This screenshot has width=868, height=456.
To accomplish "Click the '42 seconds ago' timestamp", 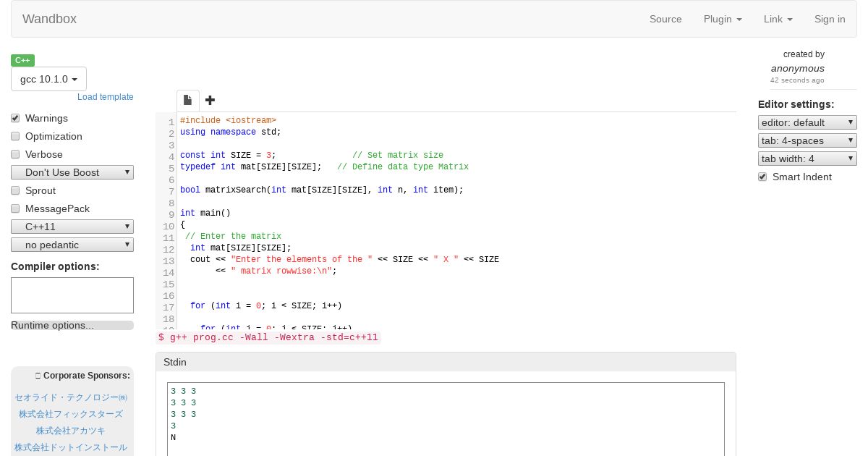I will (797, 80).
